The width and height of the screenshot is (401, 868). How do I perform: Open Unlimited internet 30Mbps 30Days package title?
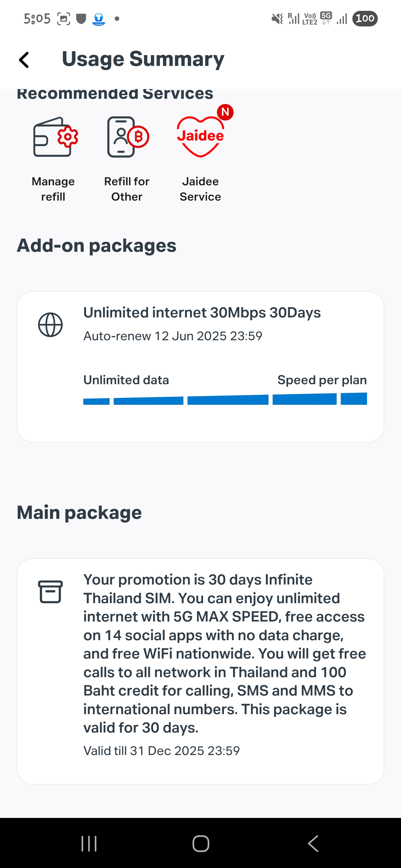click(202, 313)
